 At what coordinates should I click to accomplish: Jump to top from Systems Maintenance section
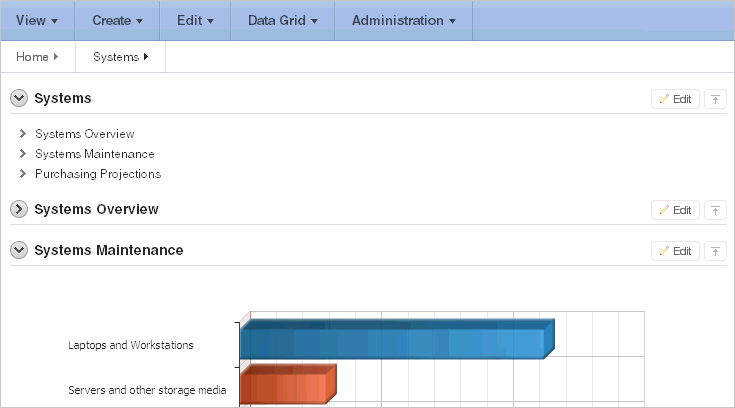point(715,251)
